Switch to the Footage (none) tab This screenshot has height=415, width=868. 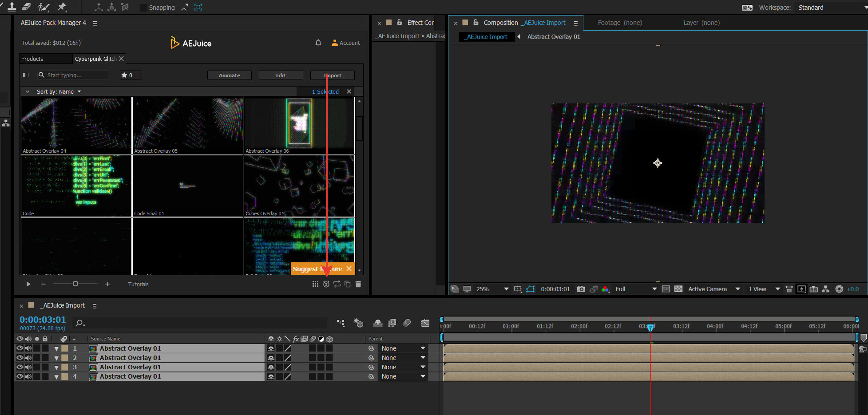tap(620, 23)
